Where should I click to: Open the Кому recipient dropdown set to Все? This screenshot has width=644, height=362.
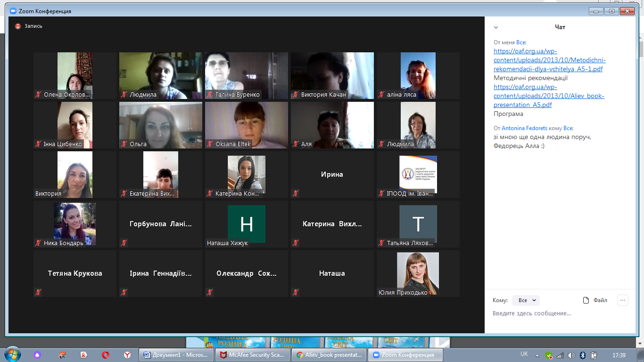[526, 300]
